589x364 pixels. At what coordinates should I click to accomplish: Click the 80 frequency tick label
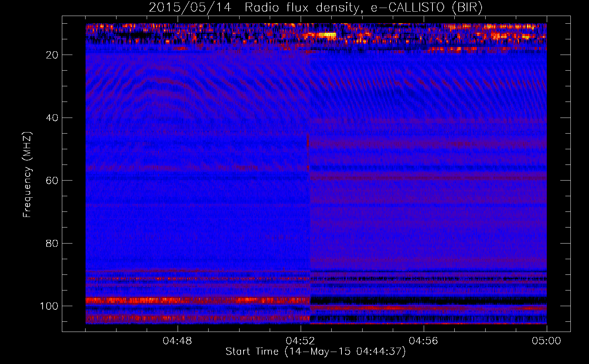[52, 244]
